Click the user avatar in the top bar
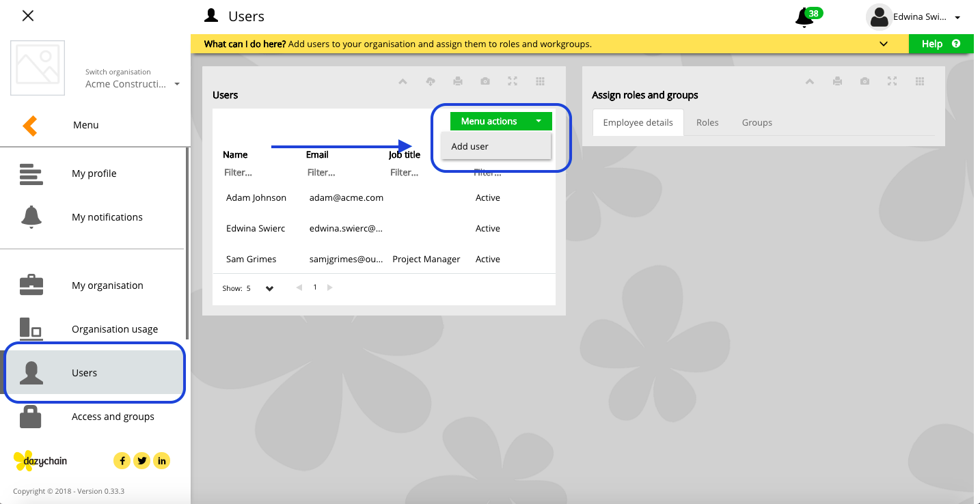The height and width of the screenshot is (504, 980). [879, 17]
